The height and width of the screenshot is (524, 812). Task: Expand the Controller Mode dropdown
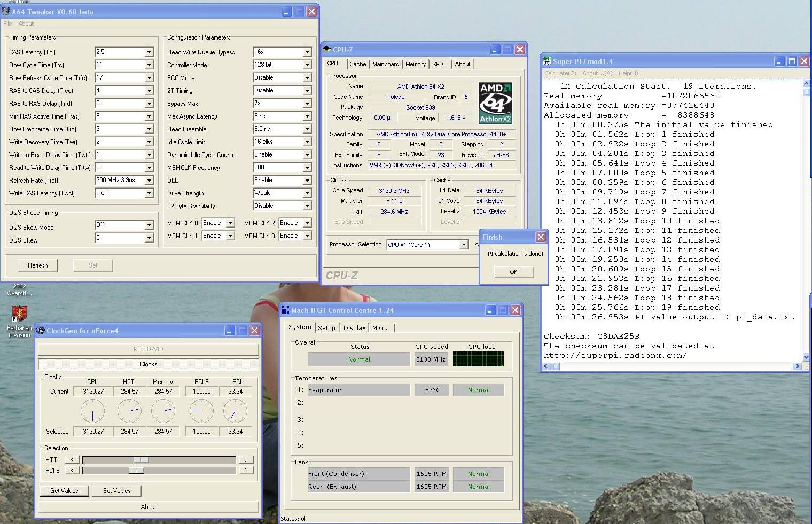coord(307,65)
